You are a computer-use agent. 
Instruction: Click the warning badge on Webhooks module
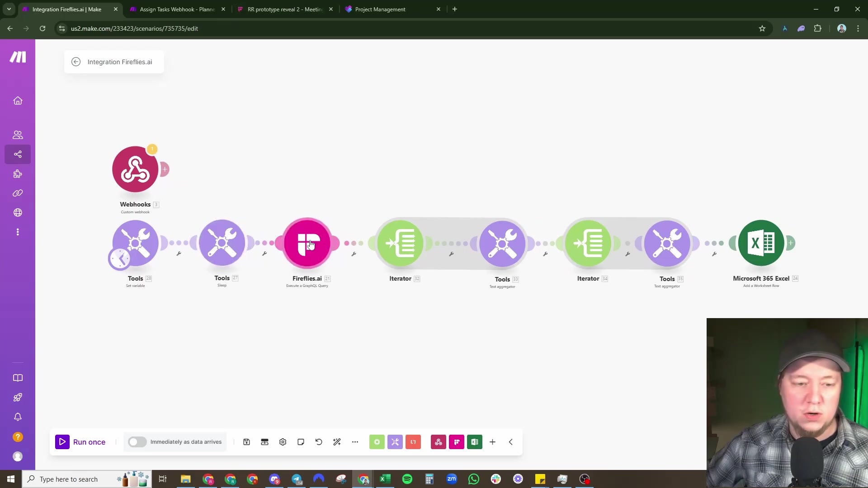pos(152,149)
